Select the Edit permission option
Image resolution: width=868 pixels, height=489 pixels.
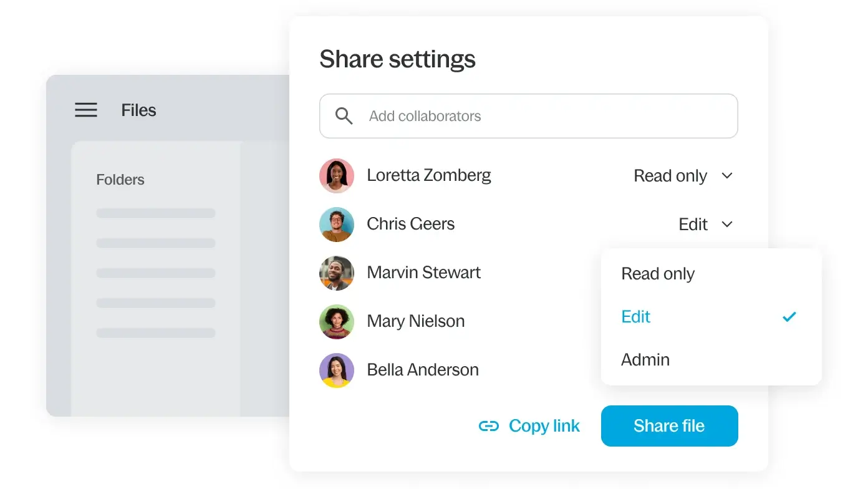click(x=636, y=317)
